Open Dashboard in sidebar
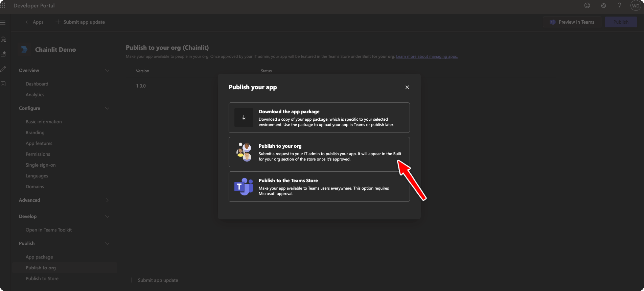The height and width of the screenshot is (291, 644). click(x=37, y=84)
